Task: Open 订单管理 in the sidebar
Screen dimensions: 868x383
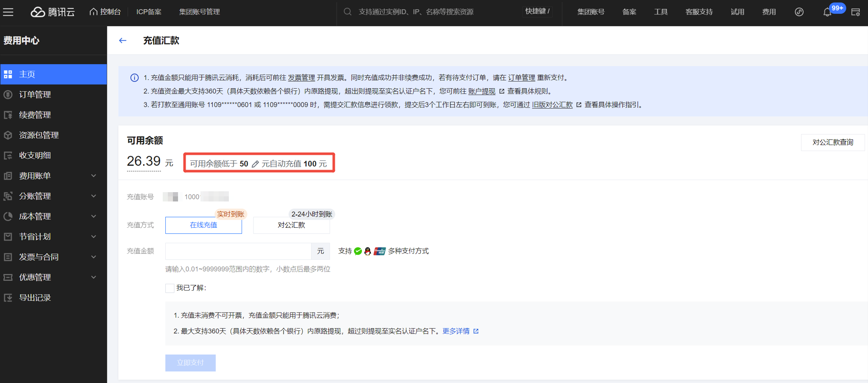Action: tap(35, 95)
